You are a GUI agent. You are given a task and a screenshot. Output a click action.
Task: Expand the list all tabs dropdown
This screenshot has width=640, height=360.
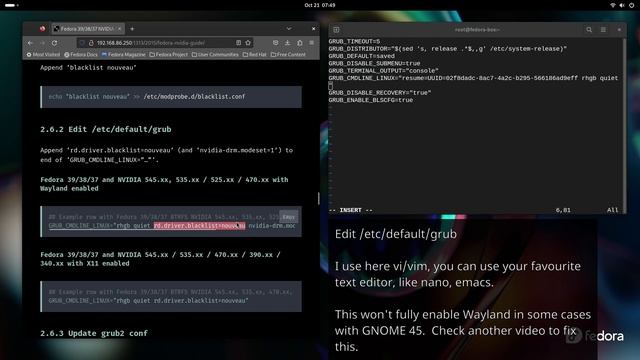[289, 29]
